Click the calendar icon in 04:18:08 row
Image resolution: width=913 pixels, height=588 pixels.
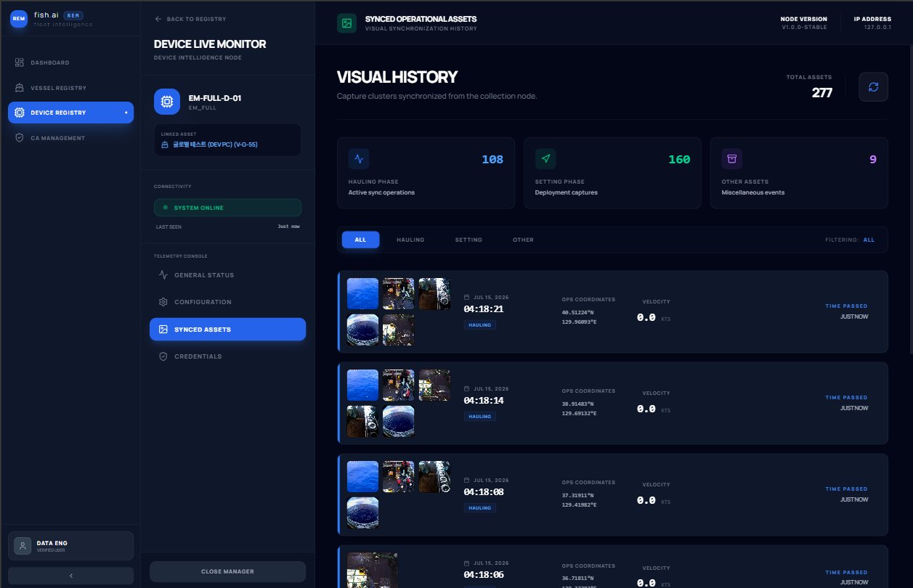point(466,480)
